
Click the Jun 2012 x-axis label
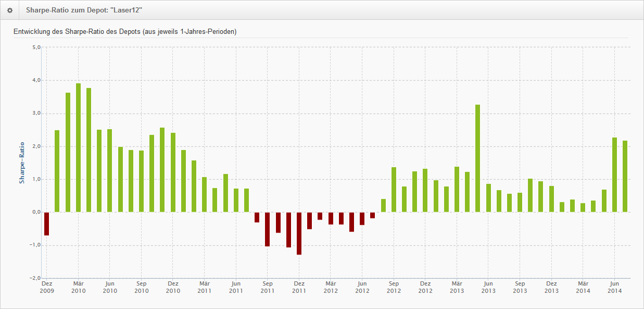click(362, 287)
